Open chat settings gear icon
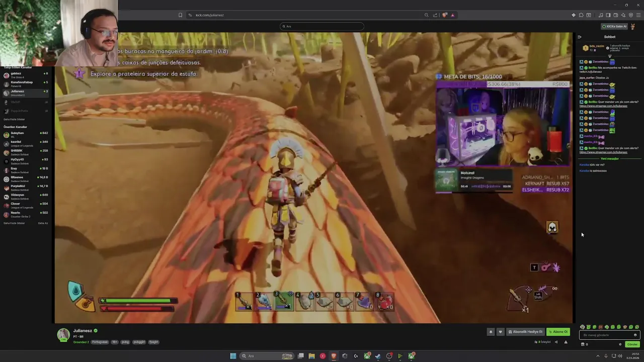This screenshot has height=362, width=644. pyautogui.click(x=620, y=344)
